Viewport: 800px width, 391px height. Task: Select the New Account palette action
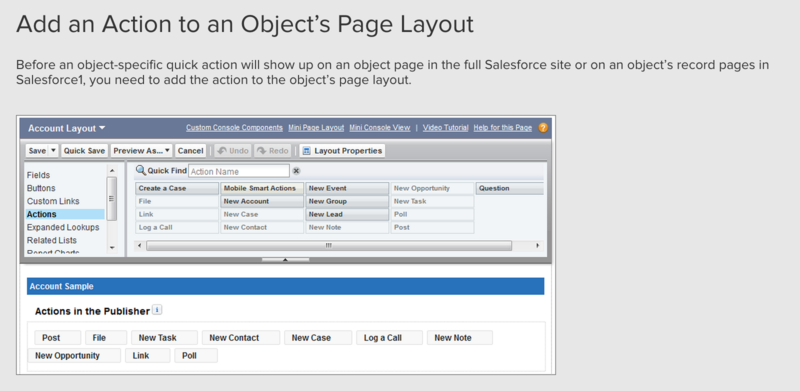pyautogui.click(x=262, y=201)
